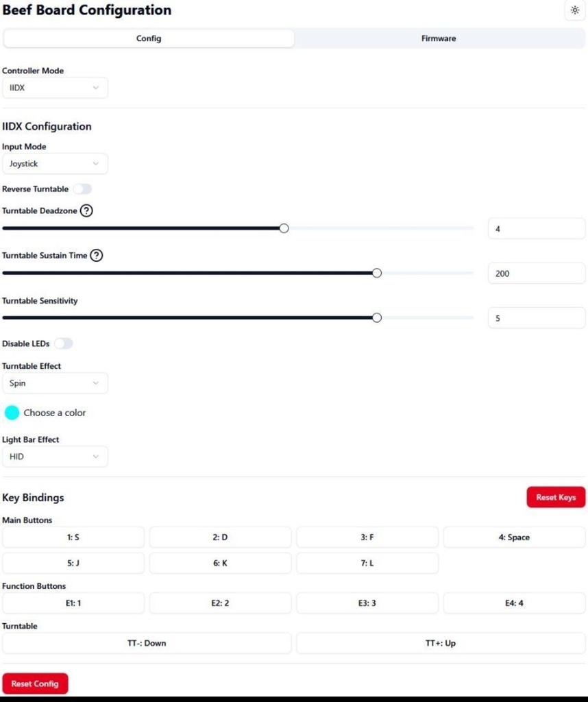Toggle the light/dark theme icon
588x702 pixels.
[574, 10]
